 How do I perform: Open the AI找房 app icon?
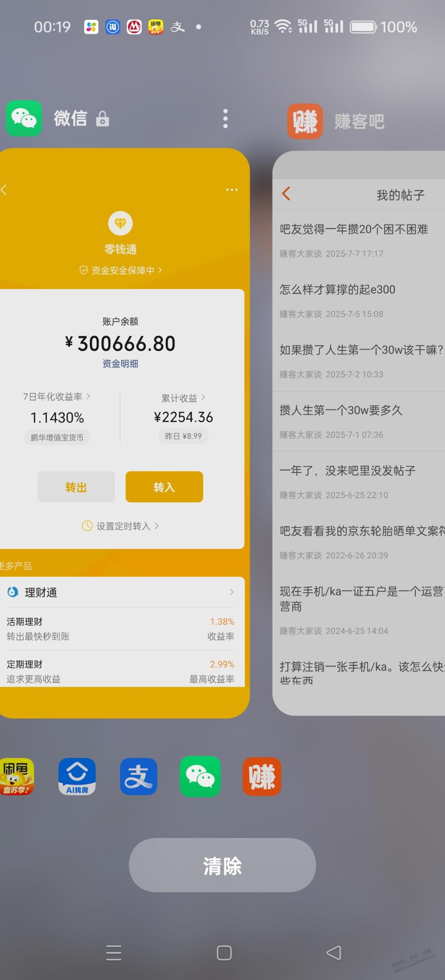pyautogui.click(x=77, y=777)
